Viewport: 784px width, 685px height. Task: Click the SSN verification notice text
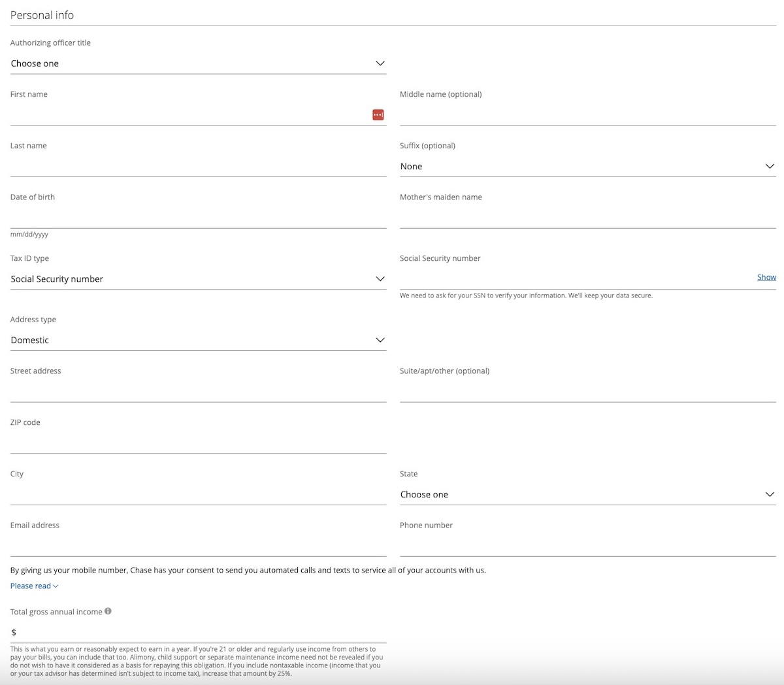526,295
